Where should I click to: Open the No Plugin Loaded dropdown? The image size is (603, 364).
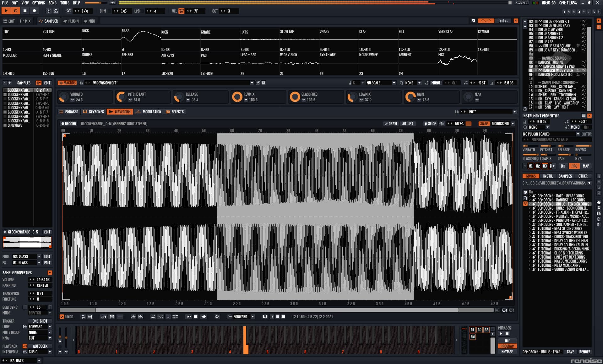[551, 134]
